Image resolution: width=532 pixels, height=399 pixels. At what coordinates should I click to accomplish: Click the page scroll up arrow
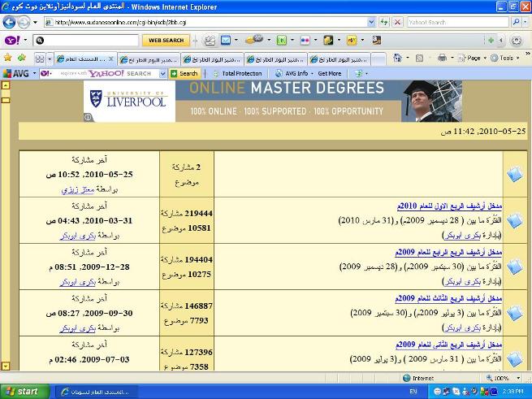point(6,85)
